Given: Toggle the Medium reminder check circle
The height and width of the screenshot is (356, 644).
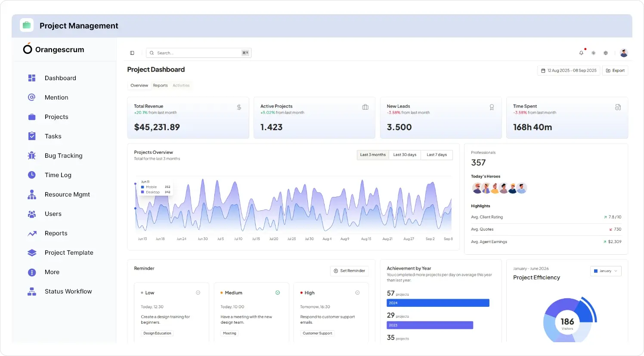Looking at the screenshot, I should [278, 293].
